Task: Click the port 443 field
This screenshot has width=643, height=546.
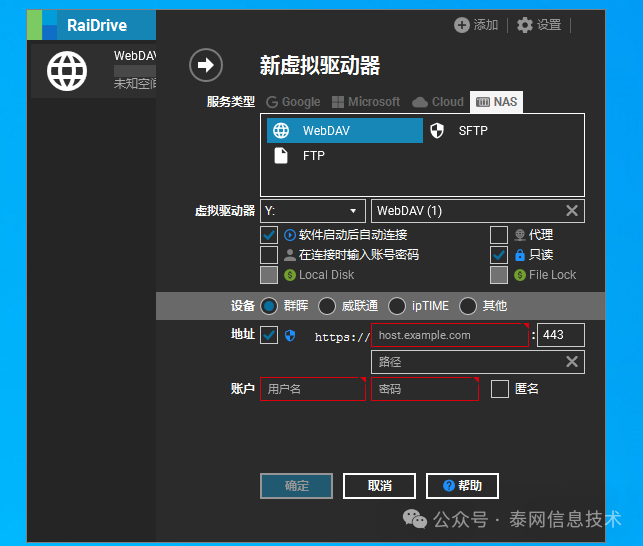Action: pyautogui.click(x=561, y=335)
